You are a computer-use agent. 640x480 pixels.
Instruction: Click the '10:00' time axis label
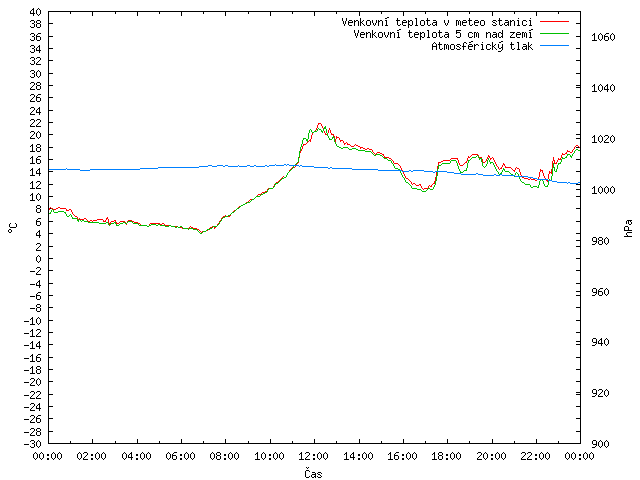tap(269, 456)
